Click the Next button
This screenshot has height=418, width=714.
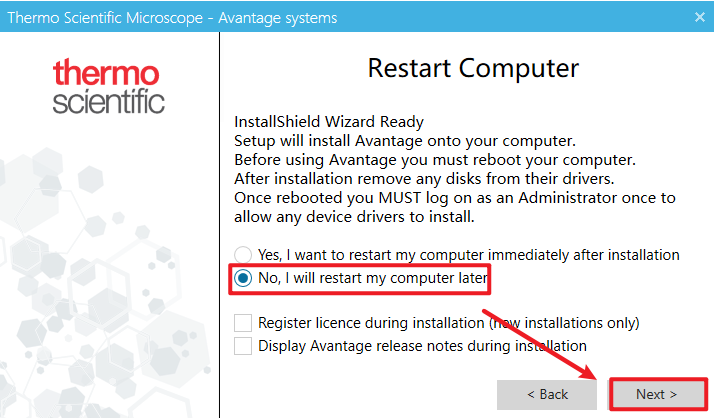(656, 394)
